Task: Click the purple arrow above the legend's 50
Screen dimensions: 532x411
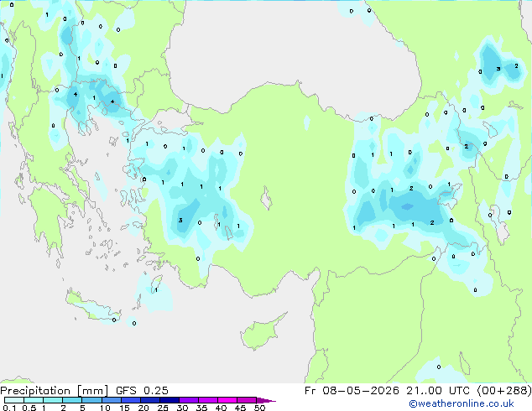Action: [266, 400]
